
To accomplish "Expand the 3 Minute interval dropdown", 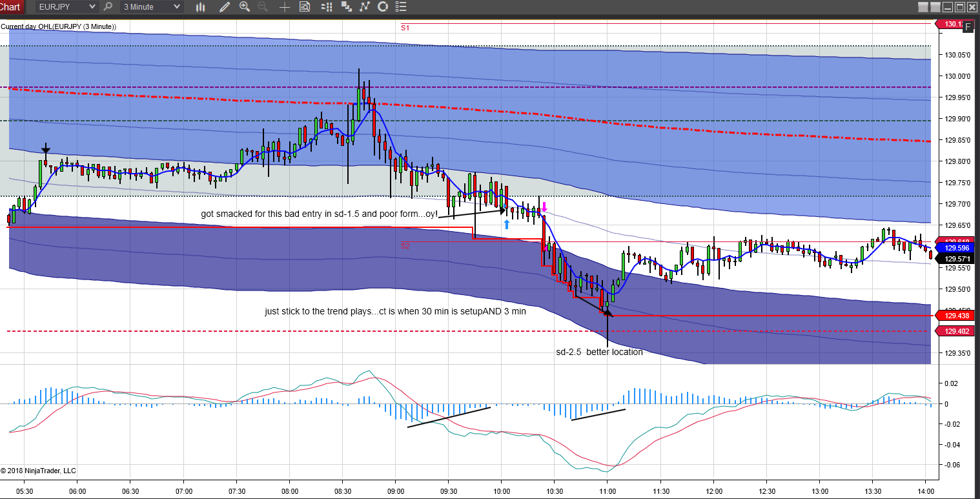I will tap(177, 7).
